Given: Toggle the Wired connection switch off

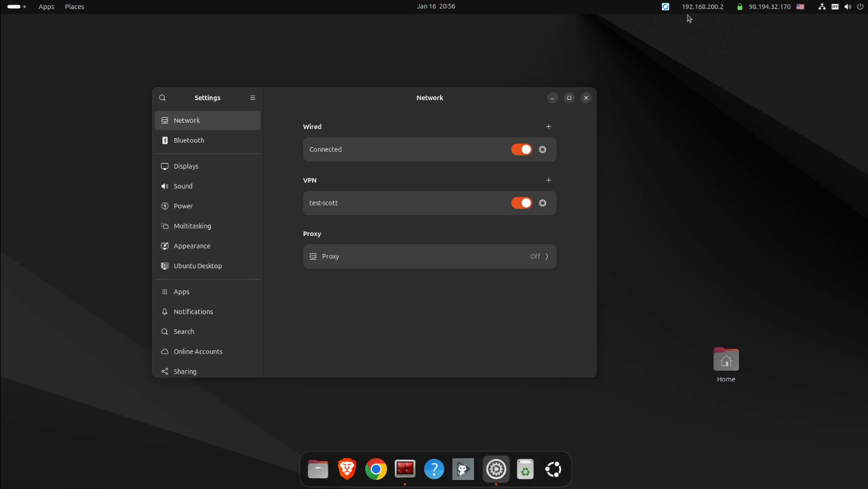Looking at the screenshot, I should (x=521, y=149).
